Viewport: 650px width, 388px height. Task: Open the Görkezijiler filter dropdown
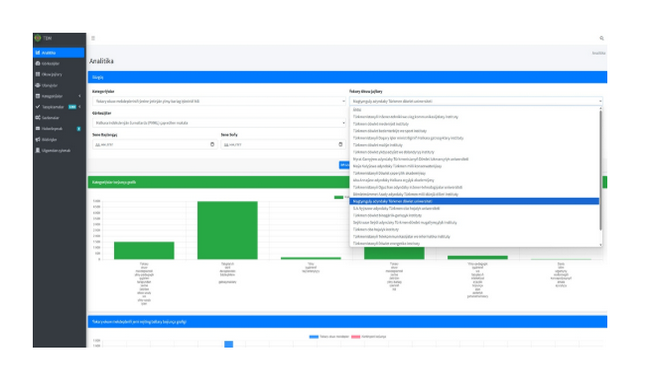coord(219,123)
